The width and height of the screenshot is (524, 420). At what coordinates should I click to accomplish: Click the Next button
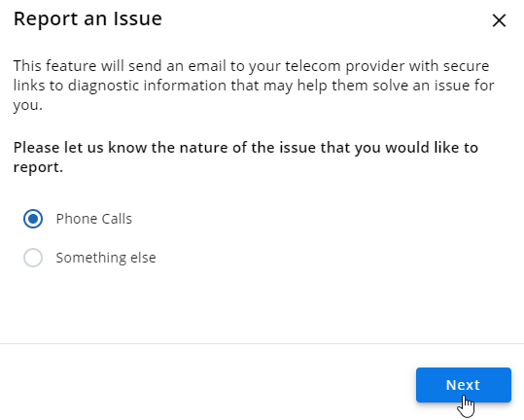(x=463, y=385)
